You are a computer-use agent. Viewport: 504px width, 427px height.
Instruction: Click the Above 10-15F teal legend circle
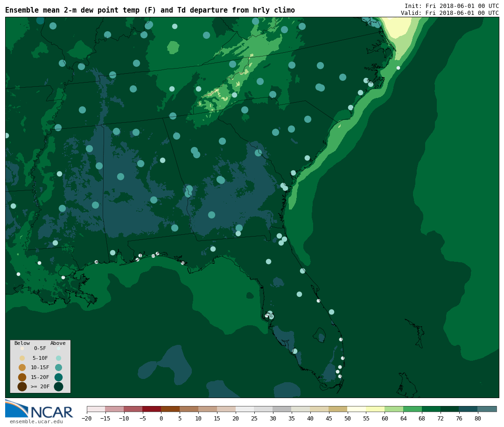pyautogui.click(x=58, y=368)
